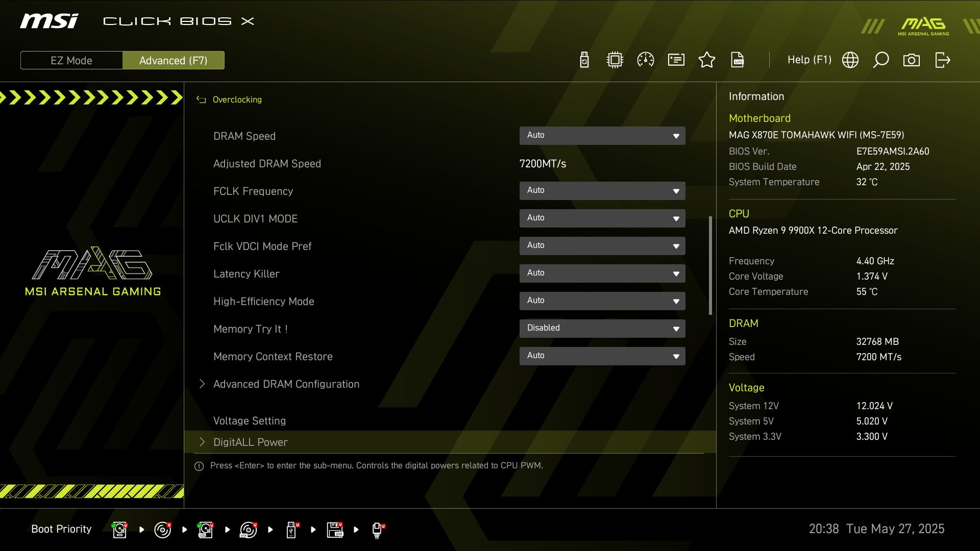Click the CPU chip icon in toolbar
The width and height of the screenshot is (980, 551).
615,60
